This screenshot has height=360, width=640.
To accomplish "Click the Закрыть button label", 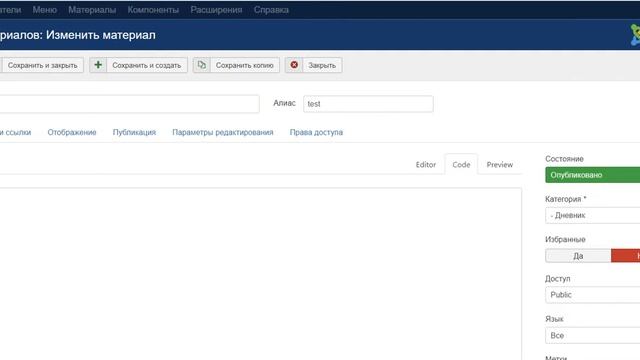I will (322, 65).
